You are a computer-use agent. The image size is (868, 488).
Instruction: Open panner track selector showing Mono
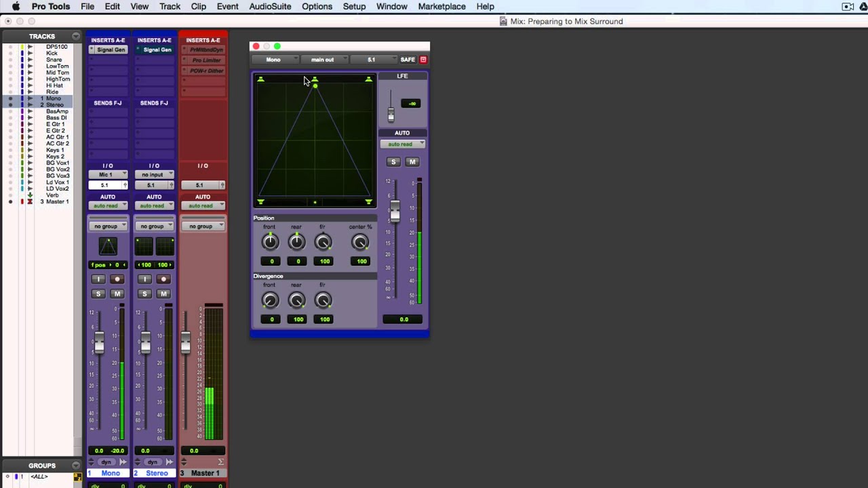pos(276,60)
